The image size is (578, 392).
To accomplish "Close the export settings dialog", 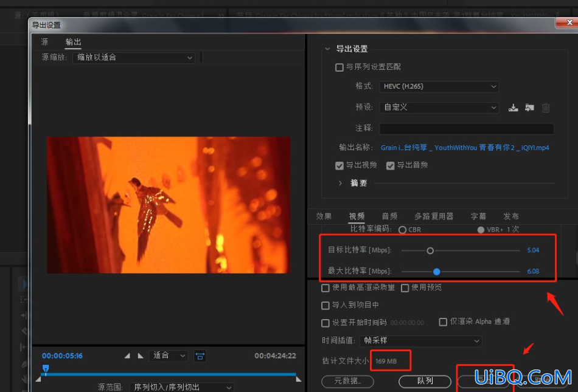I will (569, 22).
